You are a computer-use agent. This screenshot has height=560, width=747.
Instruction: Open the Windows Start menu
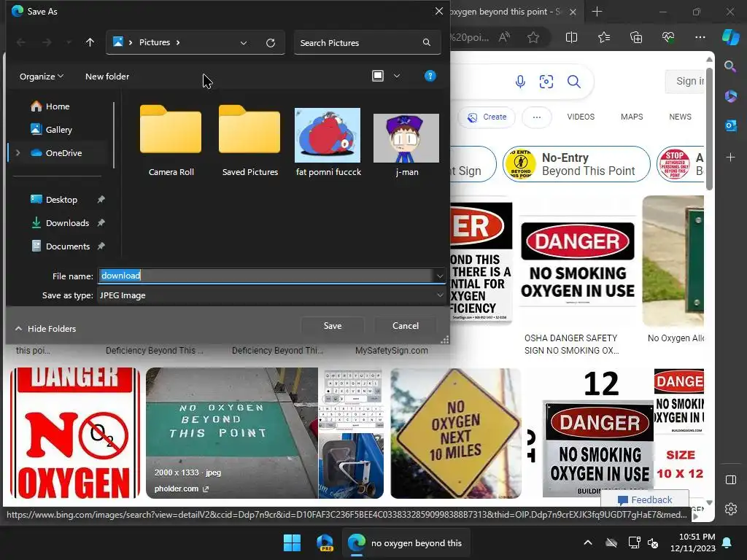coord(292,542)
